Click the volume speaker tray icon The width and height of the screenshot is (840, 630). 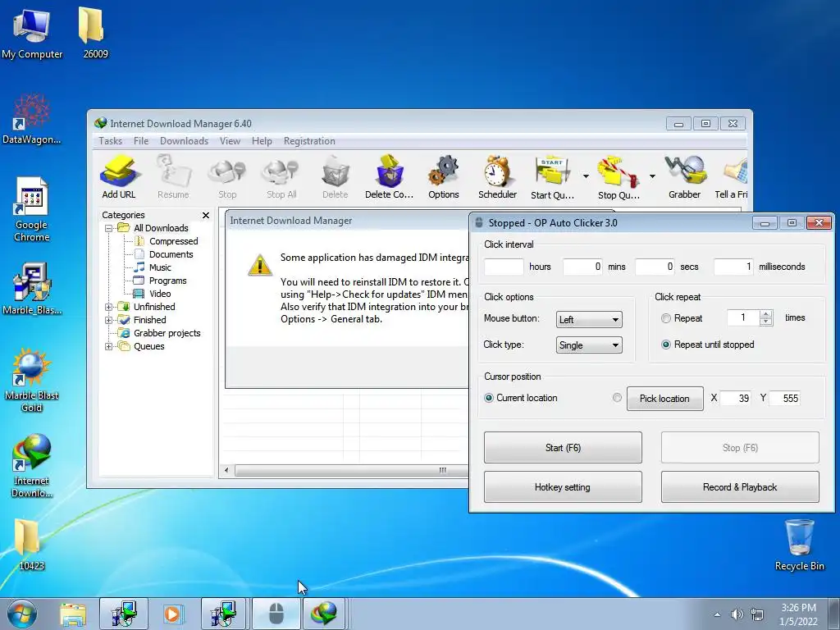tap(737, 614)
